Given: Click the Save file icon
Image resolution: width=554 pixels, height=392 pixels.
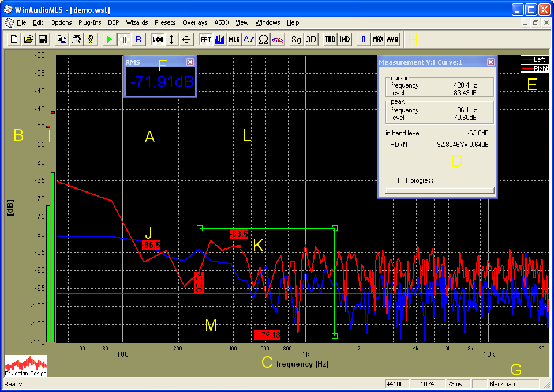Looking at the screenshot, I should (x=42, y=39).
